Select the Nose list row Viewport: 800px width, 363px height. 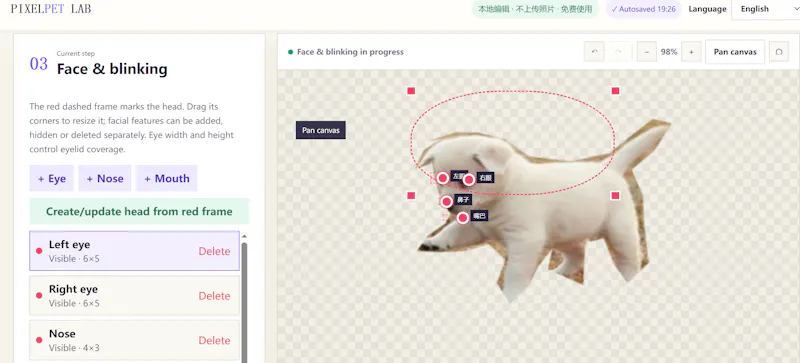[x=134, y=340]
